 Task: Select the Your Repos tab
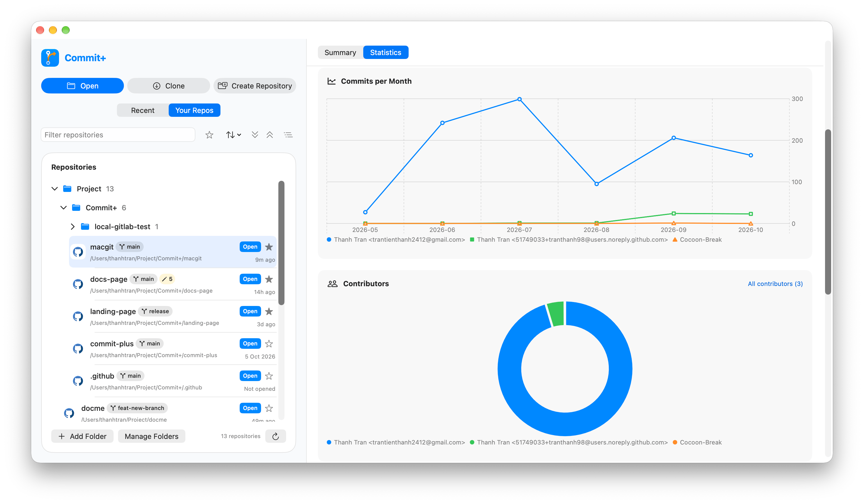coord(194,110)
